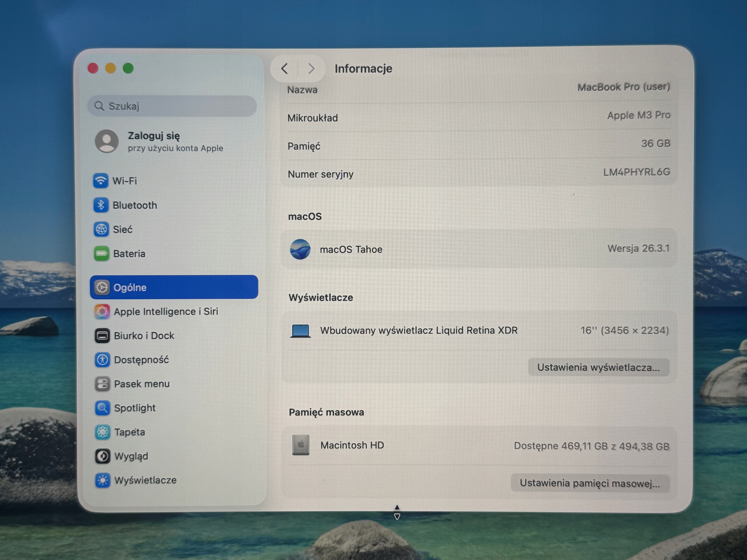Select Wi-Fi label in sidebar
Screen dimensions: 747x560
coord(125,181)
